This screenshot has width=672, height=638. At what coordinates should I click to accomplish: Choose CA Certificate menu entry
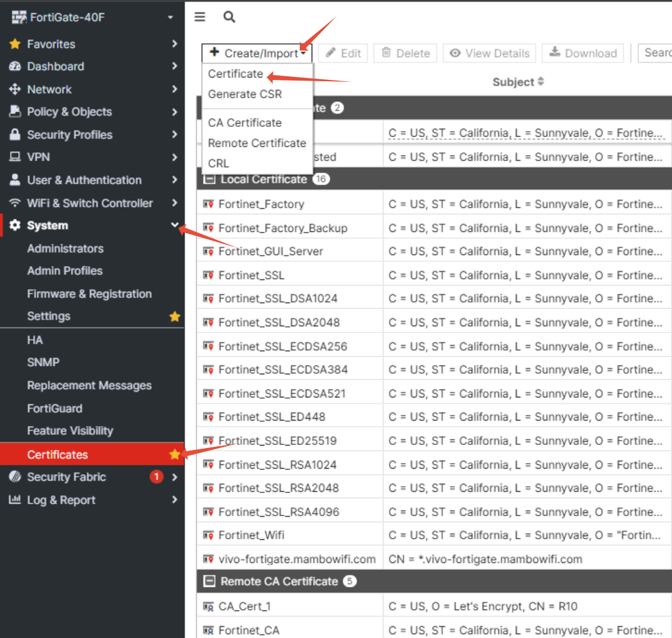click(x=245, y=122)
